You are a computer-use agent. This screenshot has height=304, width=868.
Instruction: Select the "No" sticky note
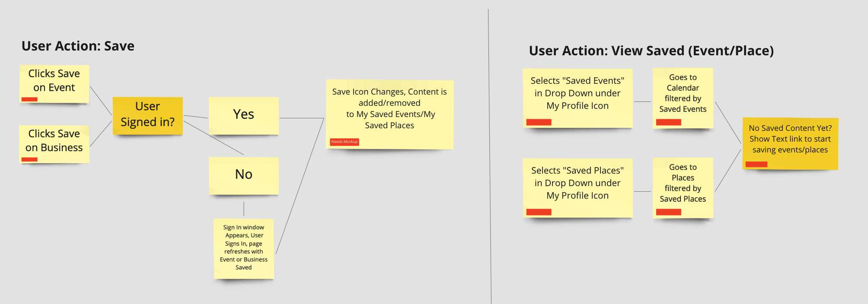click(244, 176)
